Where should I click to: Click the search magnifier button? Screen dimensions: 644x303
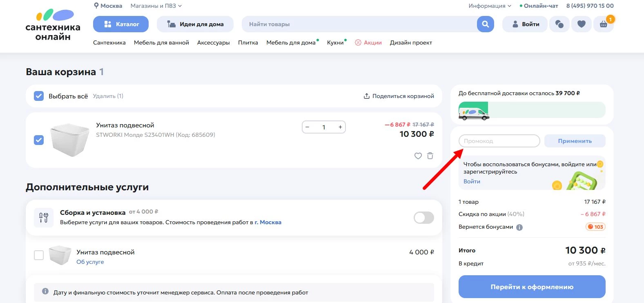pos(485,24)
